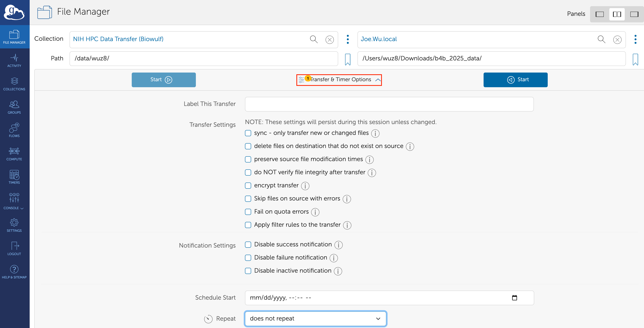Screen dimensions: 644x328
Task: Bookmark the /data/wuz8/ path
Action: (347, 59)
